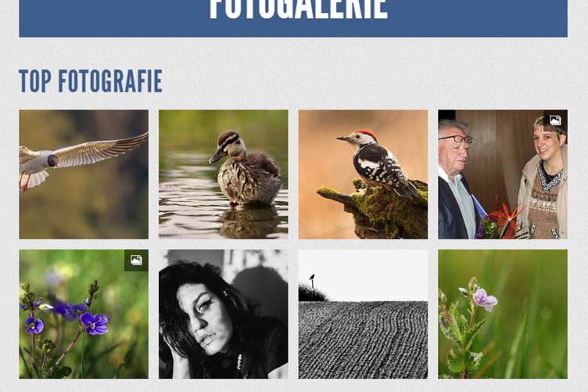
Task: Click the duckling's reflection in the water
Action: 251,221
